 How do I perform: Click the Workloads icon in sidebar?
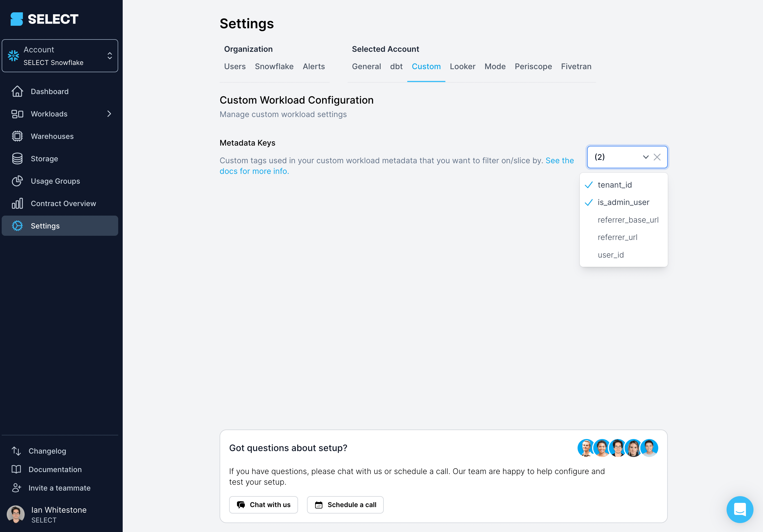click(x=17, y=113)
